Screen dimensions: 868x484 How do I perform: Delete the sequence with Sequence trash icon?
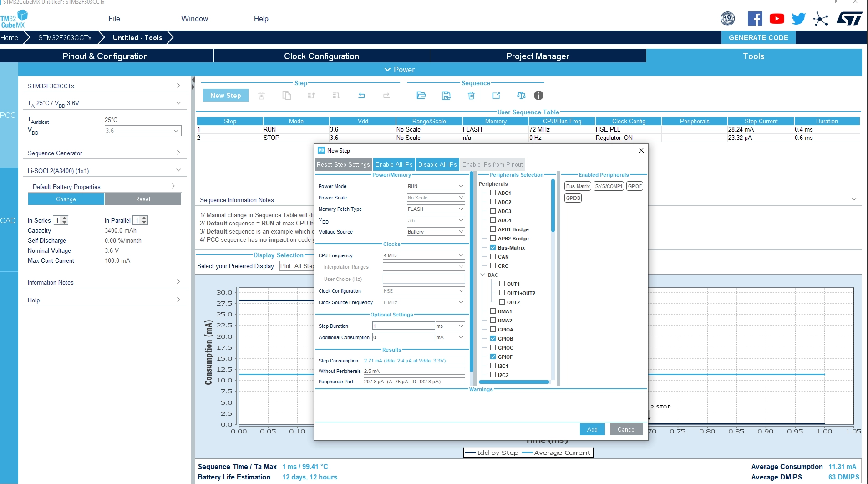tap(471, 96)
